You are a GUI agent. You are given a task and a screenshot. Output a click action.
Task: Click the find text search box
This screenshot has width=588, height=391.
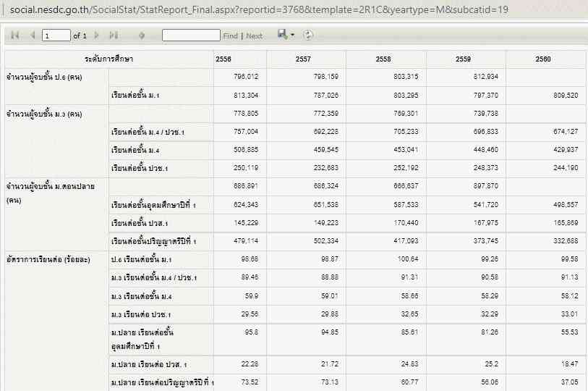[x=191, y=35]
